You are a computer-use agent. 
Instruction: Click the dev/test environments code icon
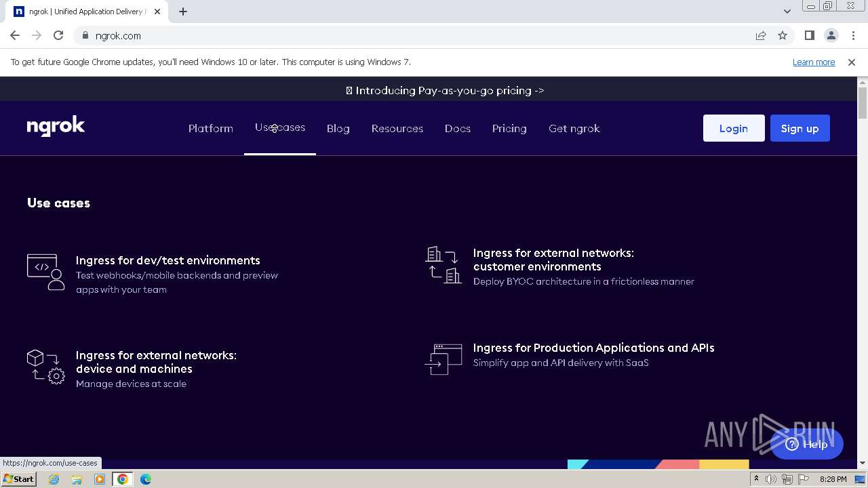[x=45, y=272]
